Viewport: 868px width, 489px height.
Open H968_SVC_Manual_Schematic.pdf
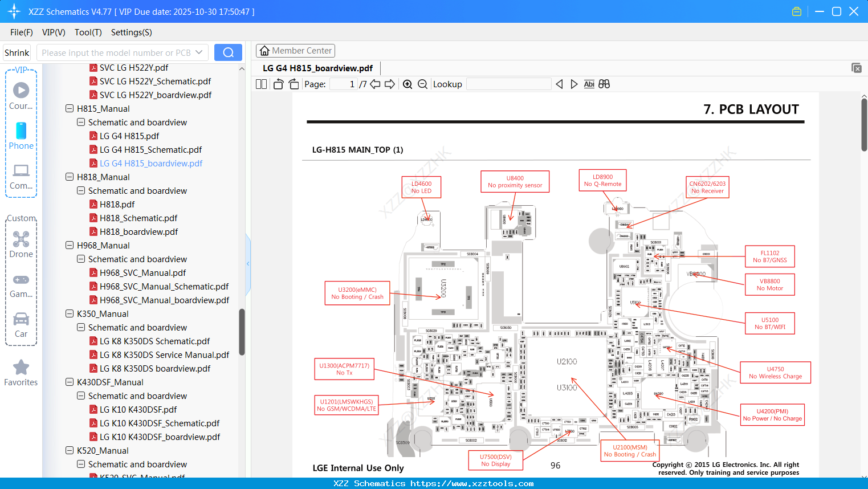point(159,286)
